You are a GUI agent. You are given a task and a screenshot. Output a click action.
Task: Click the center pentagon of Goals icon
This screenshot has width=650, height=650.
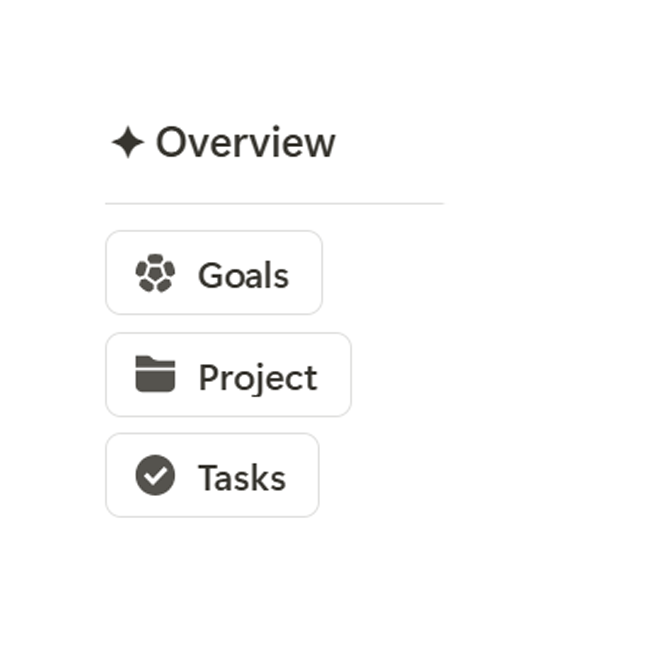point(155,273)
